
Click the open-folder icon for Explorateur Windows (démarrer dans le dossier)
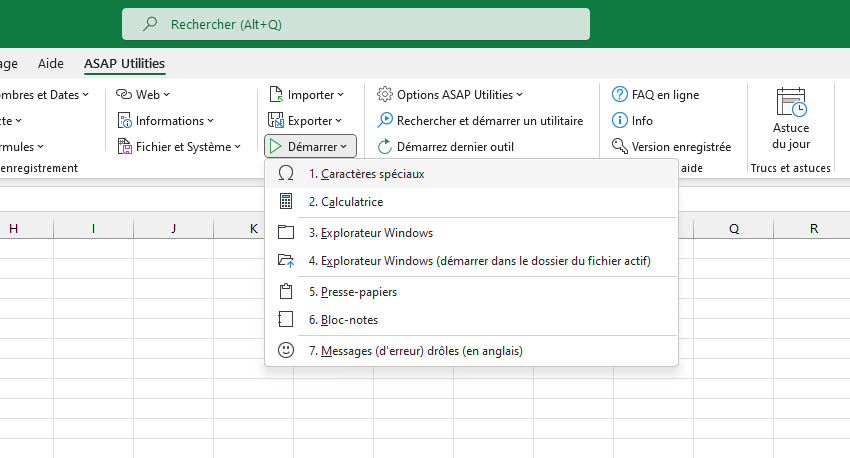pyautogui.click(x=286, y=261)
